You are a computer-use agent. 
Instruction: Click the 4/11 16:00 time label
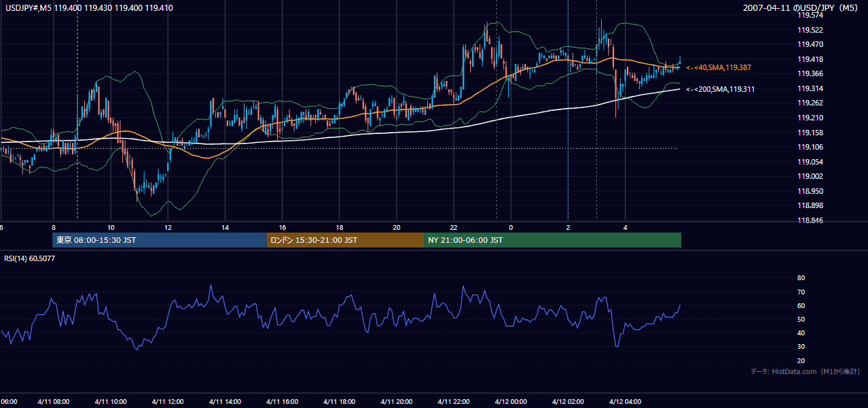coord(282,402)
